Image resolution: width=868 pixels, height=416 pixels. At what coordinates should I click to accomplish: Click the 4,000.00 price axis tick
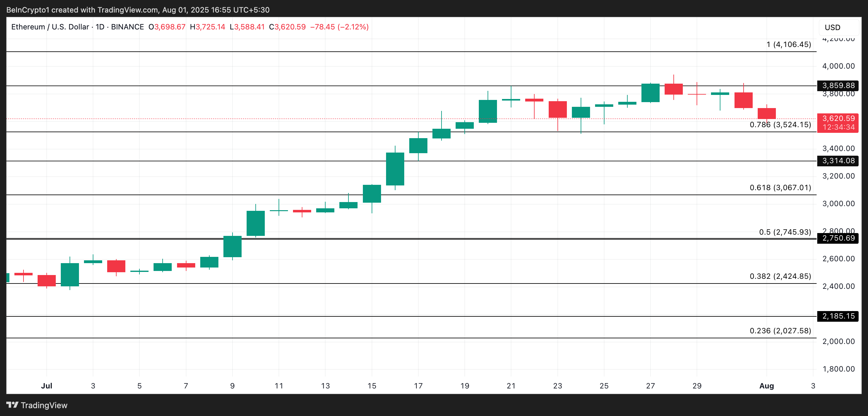click(x=838, y=66)
